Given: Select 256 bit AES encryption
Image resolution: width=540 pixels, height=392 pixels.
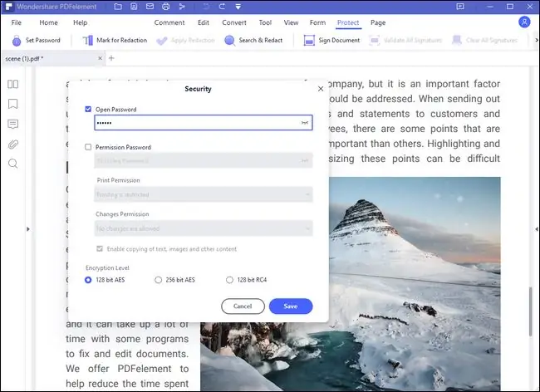Looking at the screenshot, I should [159, 280].
